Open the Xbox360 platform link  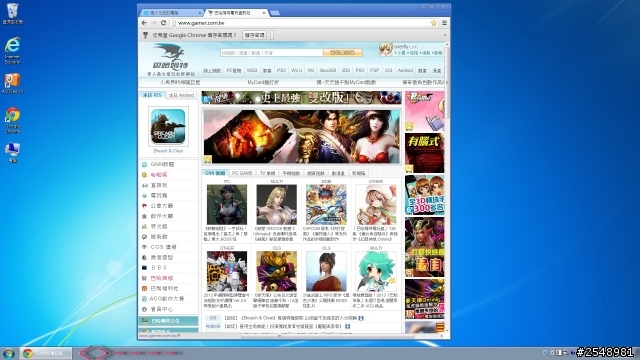[328, 71]
